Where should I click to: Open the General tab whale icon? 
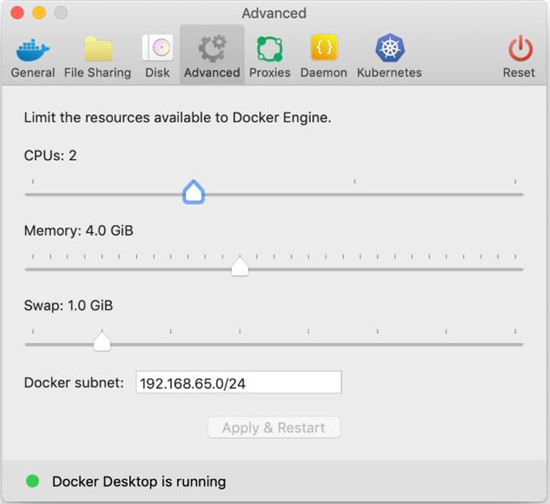point(33,50)
